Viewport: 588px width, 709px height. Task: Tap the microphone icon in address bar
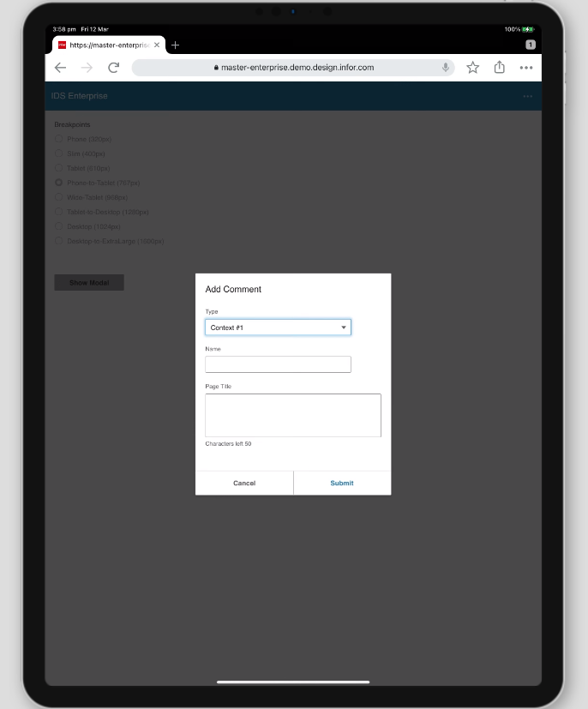click(x=445, y=68)
